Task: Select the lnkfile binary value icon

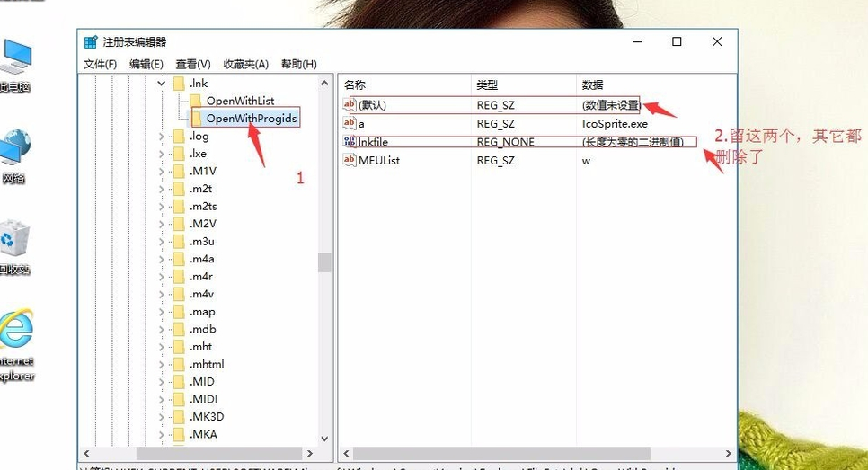Action: pyautogui.click(x=350, y=142)
